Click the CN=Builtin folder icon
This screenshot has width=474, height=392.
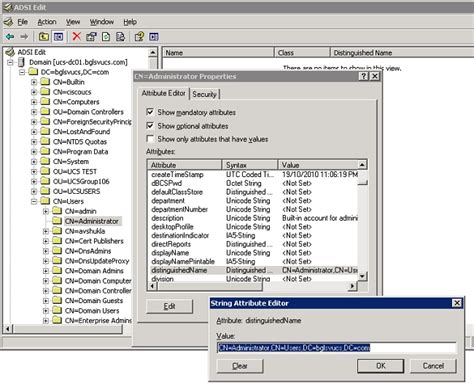45,82
